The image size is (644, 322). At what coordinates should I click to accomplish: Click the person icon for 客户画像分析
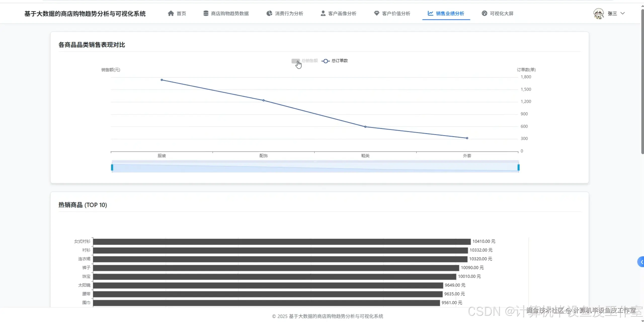(x=323, y=13)
